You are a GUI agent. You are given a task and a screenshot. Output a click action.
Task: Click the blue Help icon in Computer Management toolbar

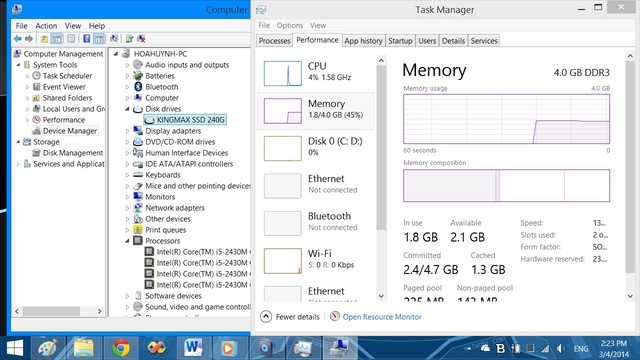(x=87, y=39)
